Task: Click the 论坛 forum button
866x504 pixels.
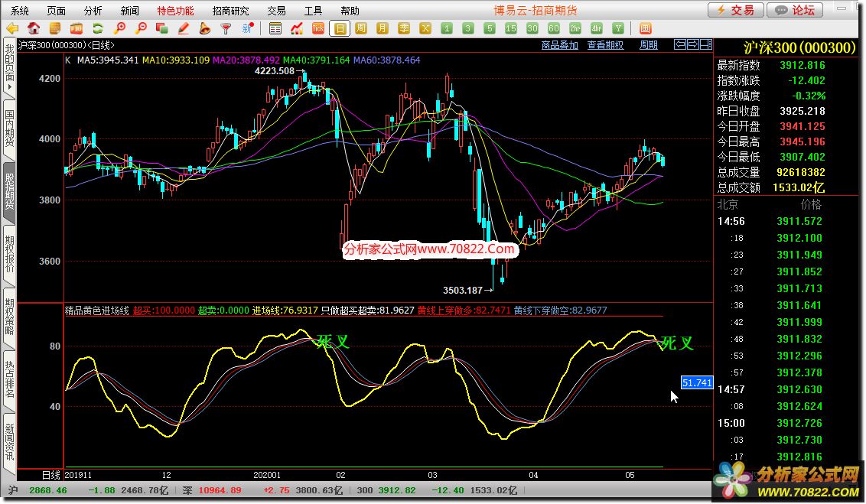Action: click(x=795, y=10)
